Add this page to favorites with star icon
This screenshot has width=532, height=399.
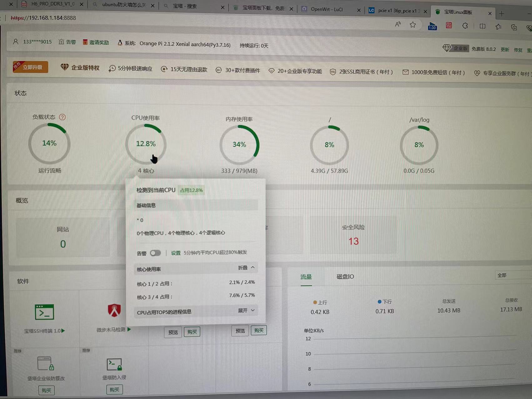tap(413, 25)
